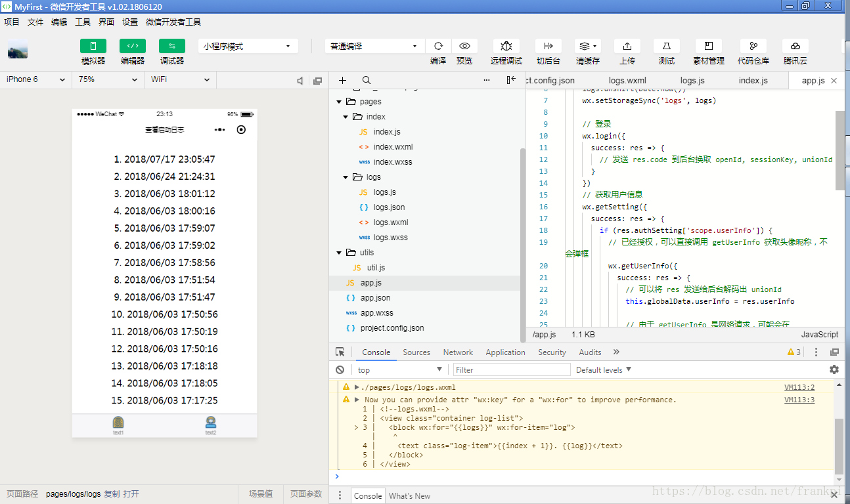Click the console Filter input field
Viewport: 850px width, 504px height.
pos(512,370)
